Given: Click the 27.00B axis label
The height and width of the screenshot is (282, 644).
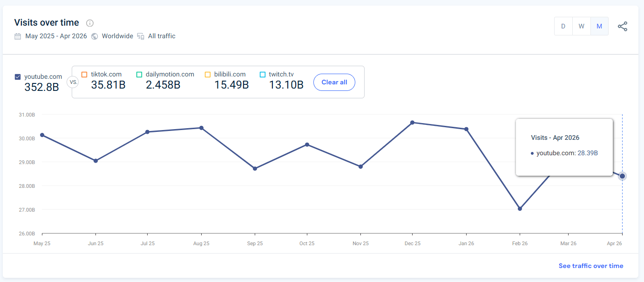Looking at the screenshot, I should coord(27,210).
